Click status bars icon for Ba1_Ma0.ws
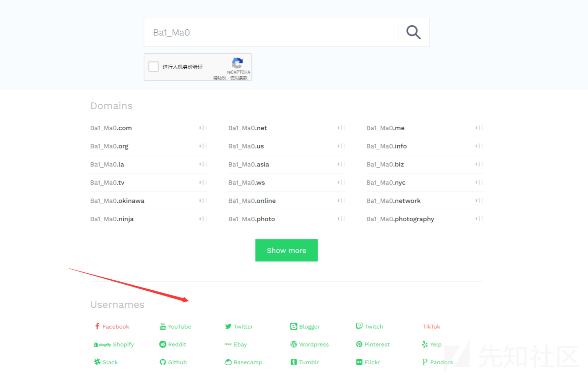Image resolution: width=588 pixels, height=375 pixels. point(341,182)
